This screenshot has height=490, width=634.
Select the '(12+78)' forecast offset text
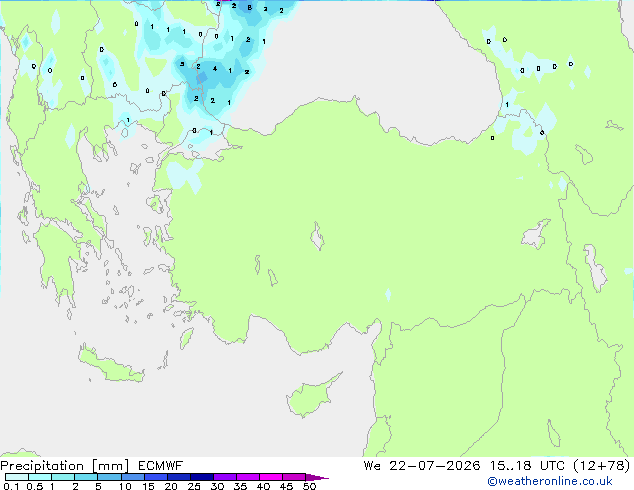[602, 466]
